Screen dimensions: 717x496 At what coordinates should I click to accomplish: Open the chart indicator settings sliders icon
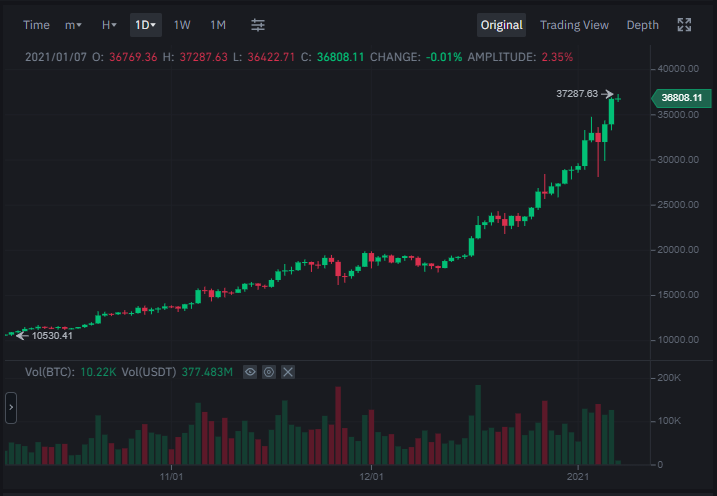258,25
